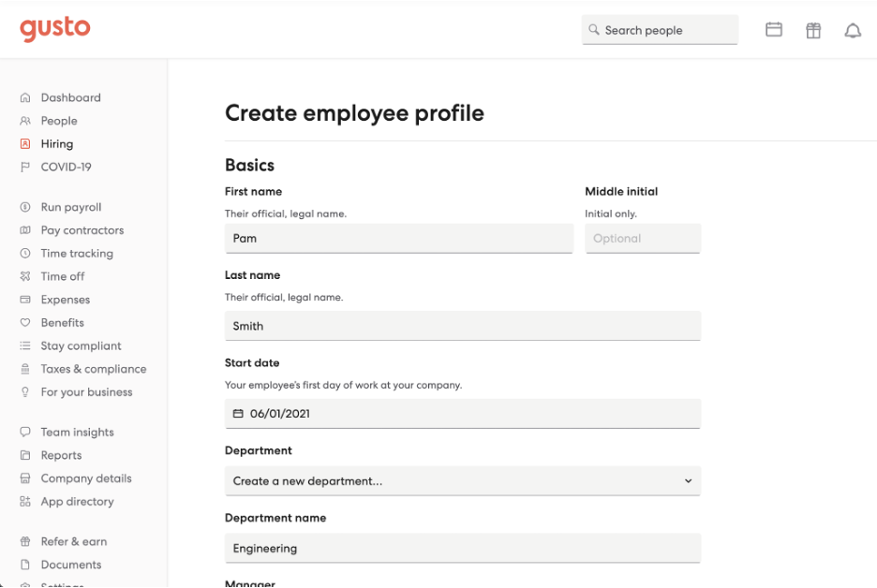Click the COVID-19 flag icon
The image size is (877, 588).
click(25, 167)
